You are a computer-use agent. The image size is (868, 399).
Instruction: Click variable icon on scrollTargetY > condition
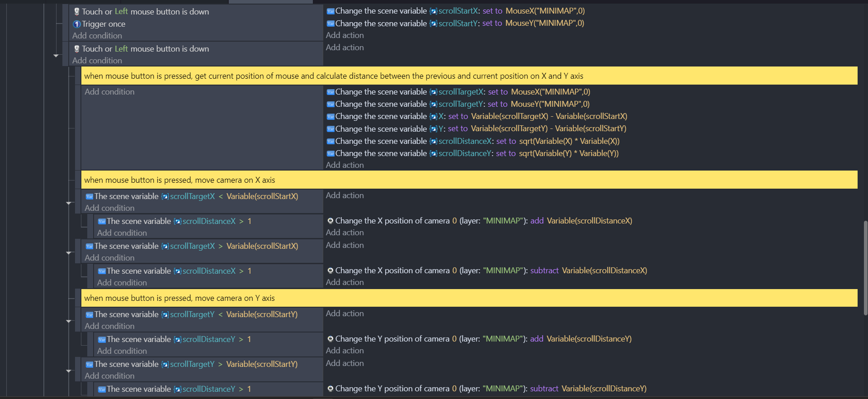tap(90, 365)
